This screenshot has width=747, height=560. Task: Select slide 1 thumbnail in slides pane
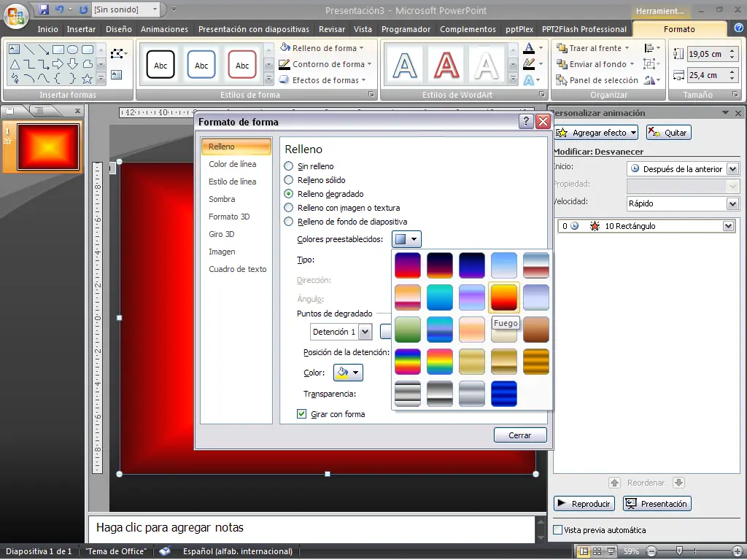(48, 147)
